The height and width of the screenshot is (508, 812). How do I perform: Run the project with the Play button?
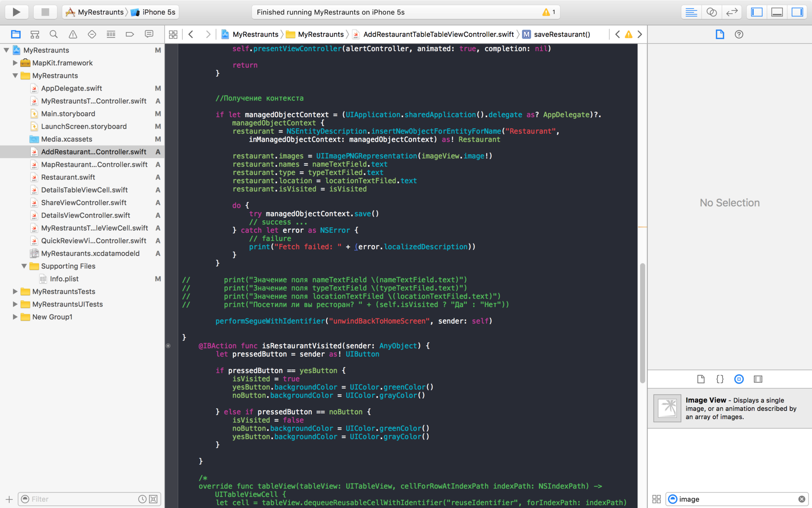[x=16, y=12]
